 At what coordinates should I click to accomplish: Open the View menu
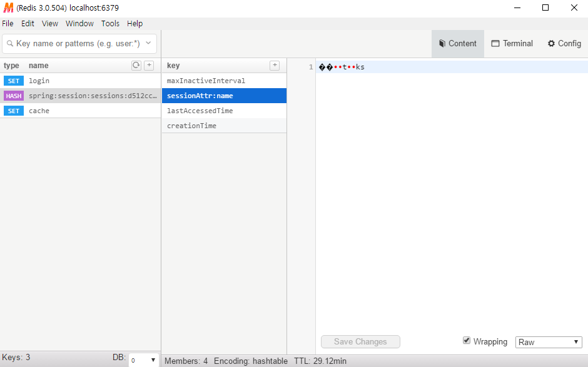(x=50, y=23)
